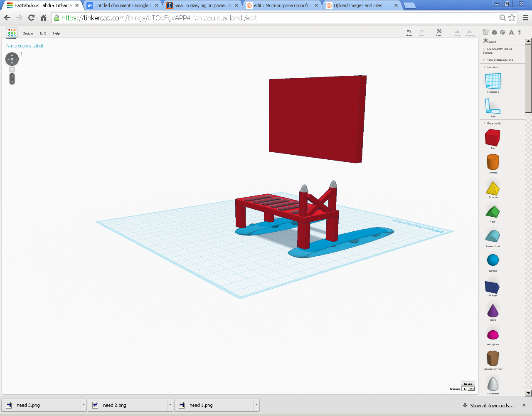
Task: Pick the teal Round Roof shape
Action: (x=493, y=237)
